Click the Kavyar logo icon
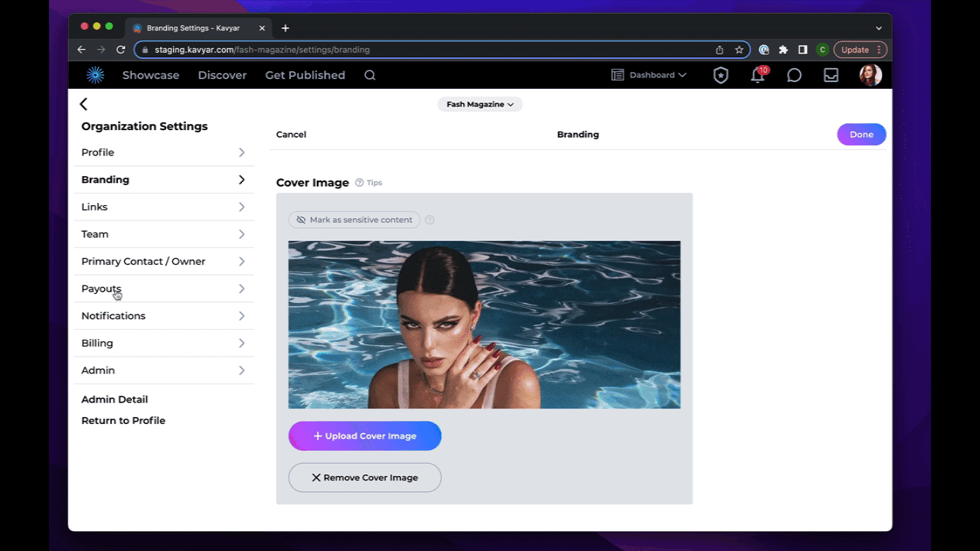Image resolution: width=980 pixels, height=551 pixels. pos(95,75)
